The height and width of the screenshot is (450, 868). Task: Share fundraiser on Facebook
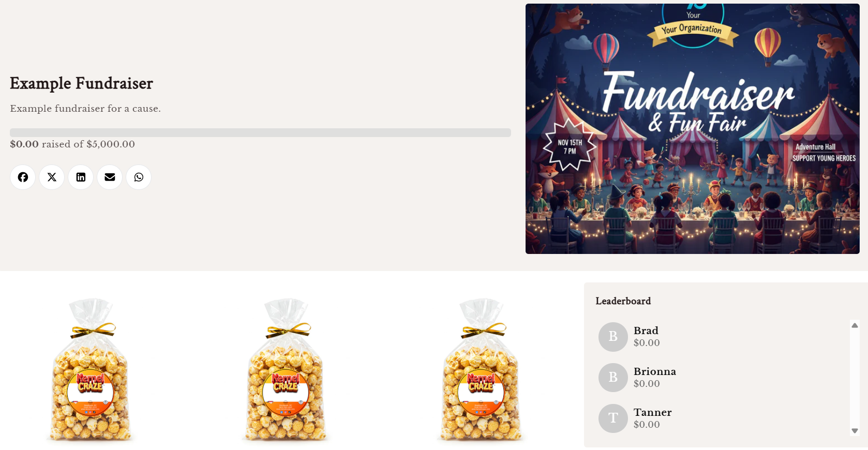point(23,177)
